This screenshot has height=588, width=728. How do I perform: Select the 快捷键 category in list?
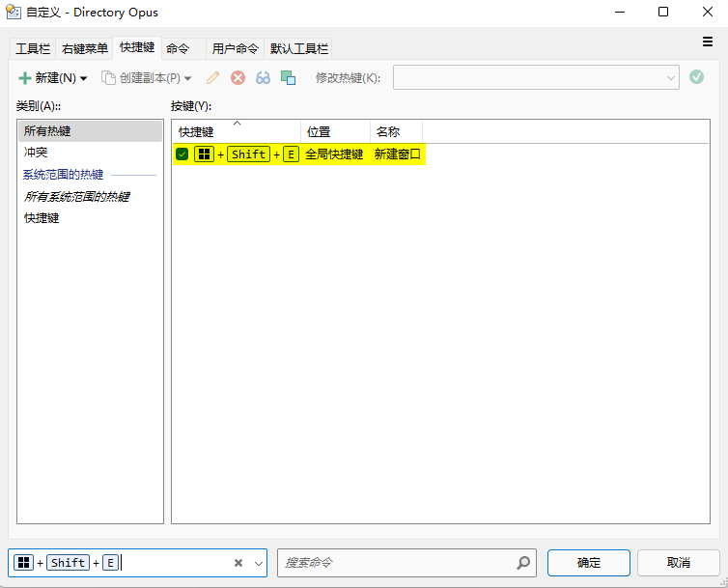pyautogui.click(x=90, y=218)
